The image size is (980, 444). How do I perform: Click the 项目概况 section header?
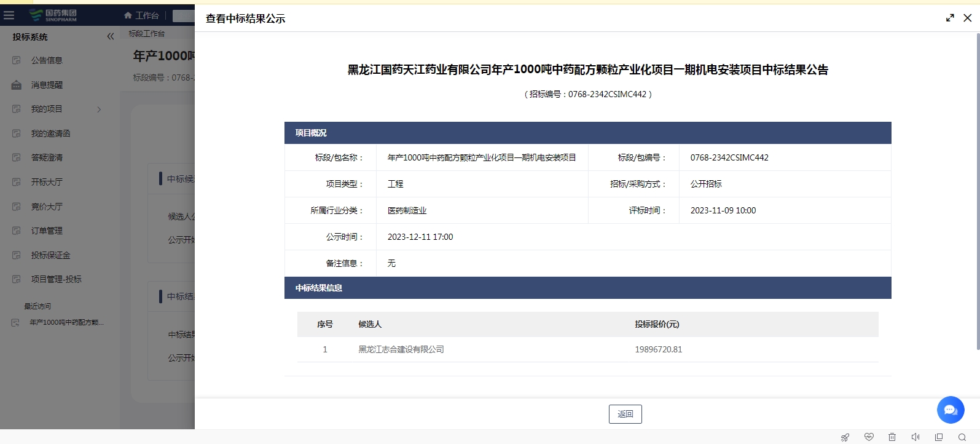(x=587, y=133)
